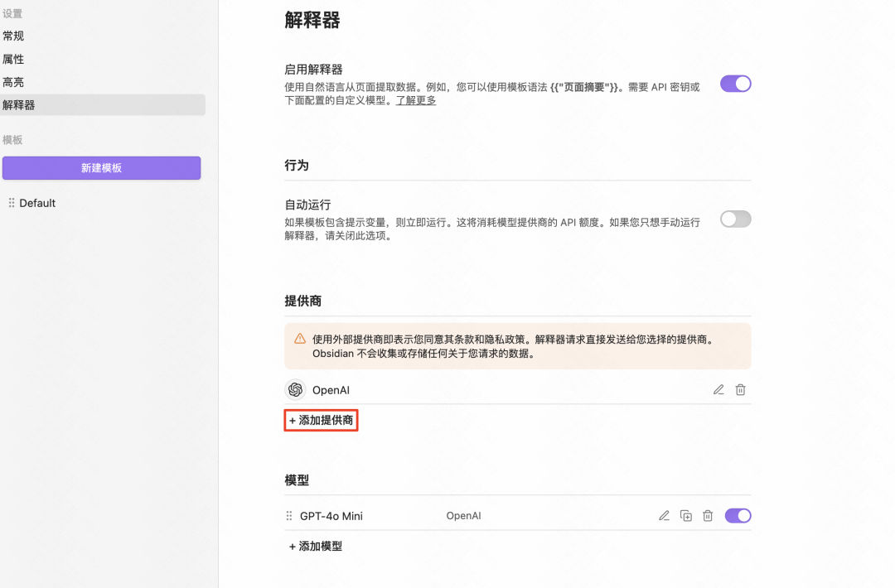The image size is (895, 588).
Task: Click the 新建模板 button
Action: coord(102,167)
